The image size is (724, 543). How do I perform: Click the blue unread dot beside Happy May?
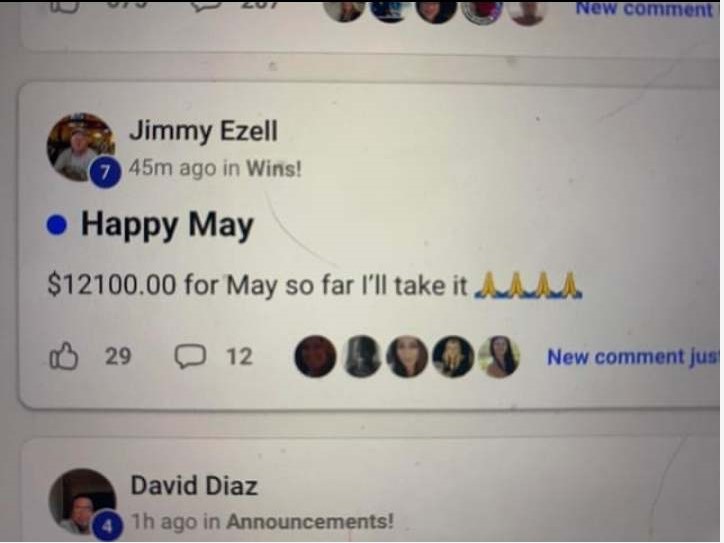57,225
